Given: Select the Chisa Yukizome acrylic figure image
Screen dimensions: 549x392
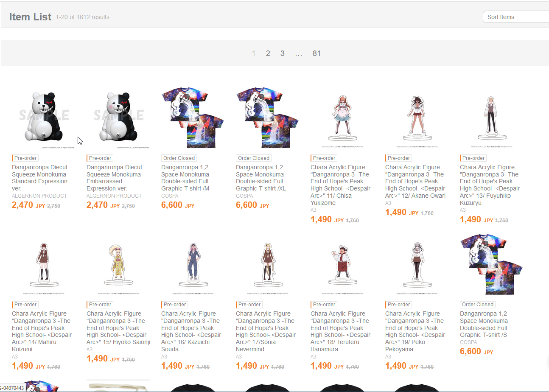Looking at the screenshot, I should point(342,117).
